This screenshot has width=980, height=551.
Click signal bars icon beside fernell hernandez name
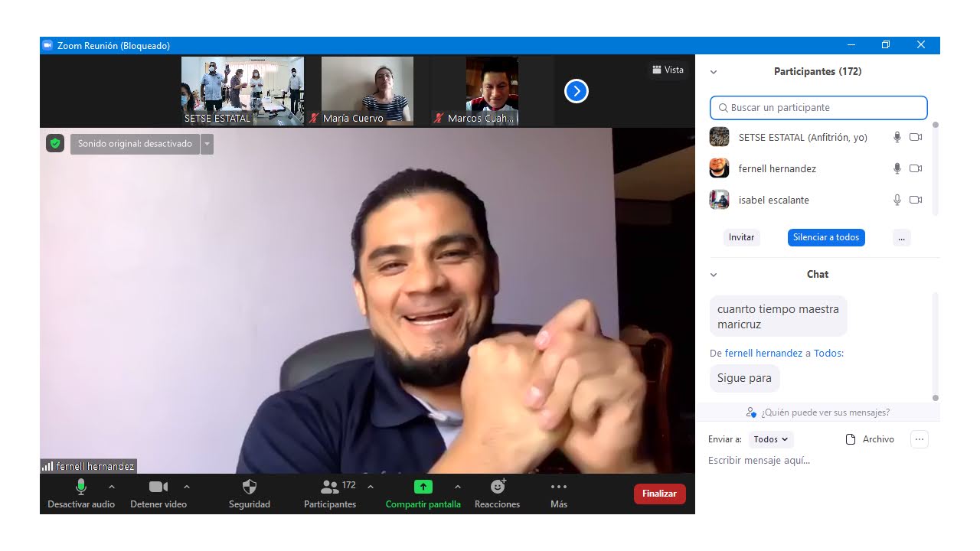point(47,466)
